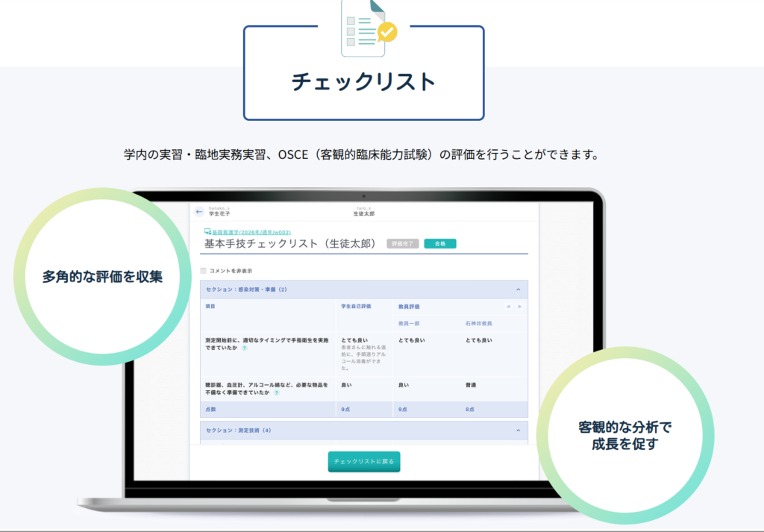
Task: Click help icon next to 手指衛生 question
Action: tap(245, 348)
